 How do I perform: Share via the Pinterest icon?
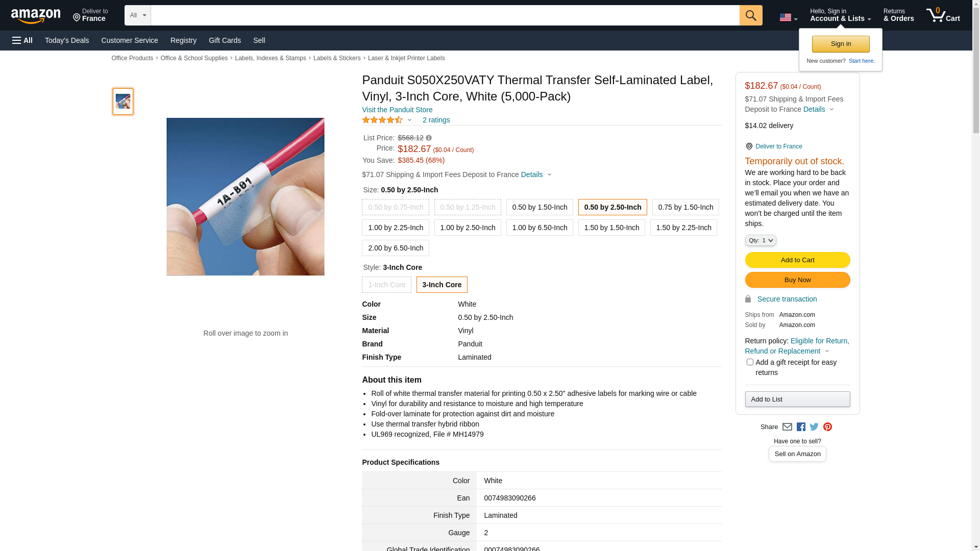pyautogui.click(x=827, y=427)
